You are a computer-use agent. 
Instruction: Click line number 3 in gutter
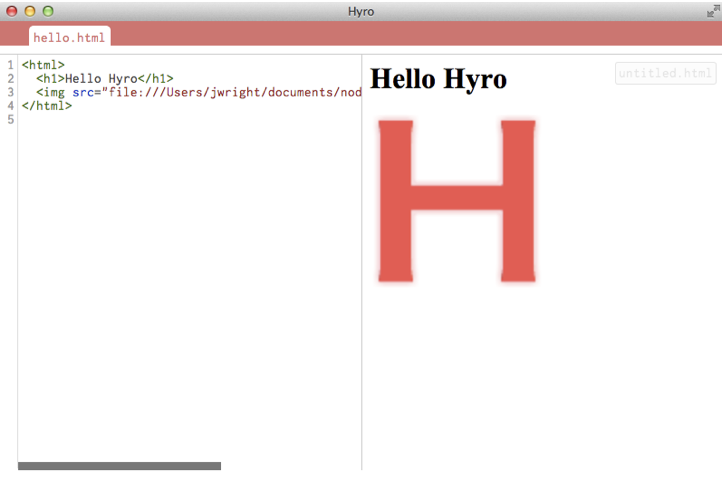pyautogui.click(x=11, y=92)
